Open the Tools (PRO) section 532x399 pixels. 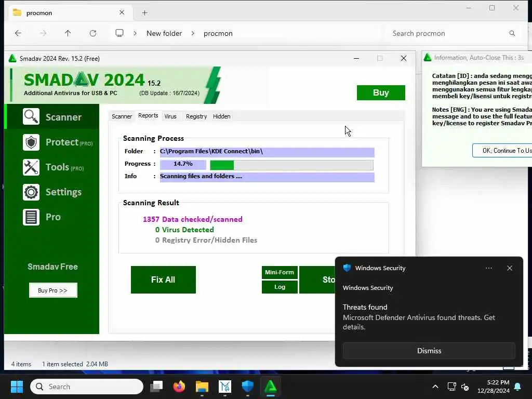(52, 167)
